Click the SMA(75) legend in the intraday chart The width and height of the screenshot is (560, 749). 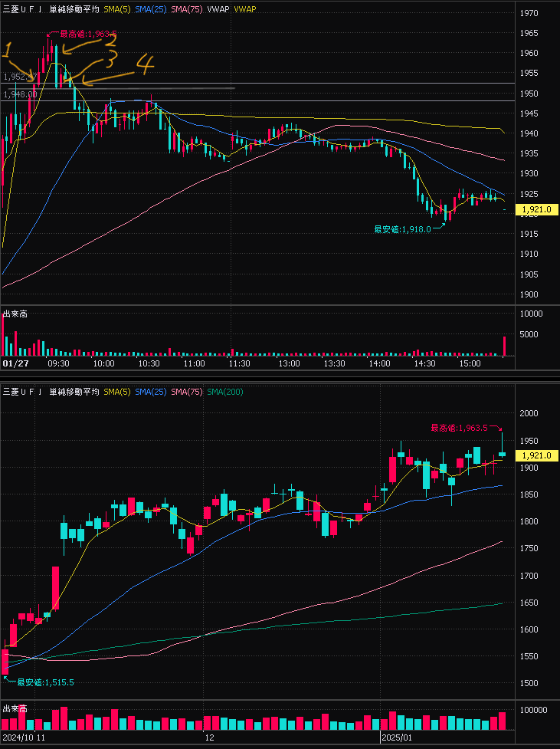[187, 9]
